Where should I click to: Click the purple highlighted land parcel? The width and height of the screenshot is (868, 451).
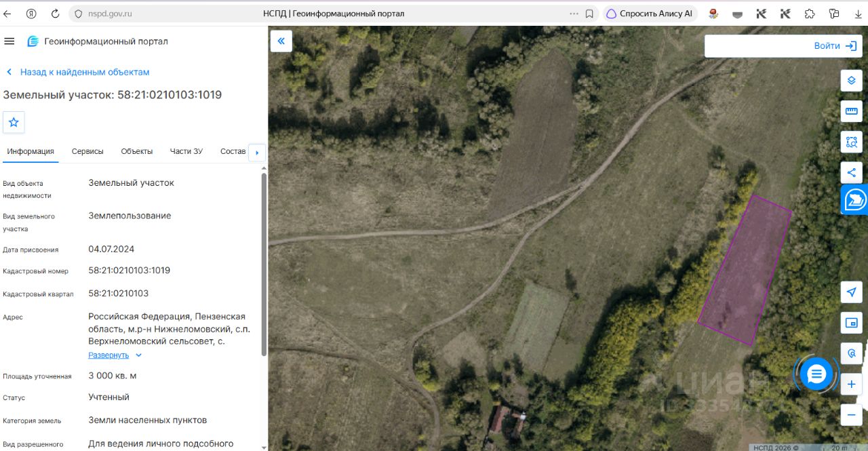click(745, 270)
